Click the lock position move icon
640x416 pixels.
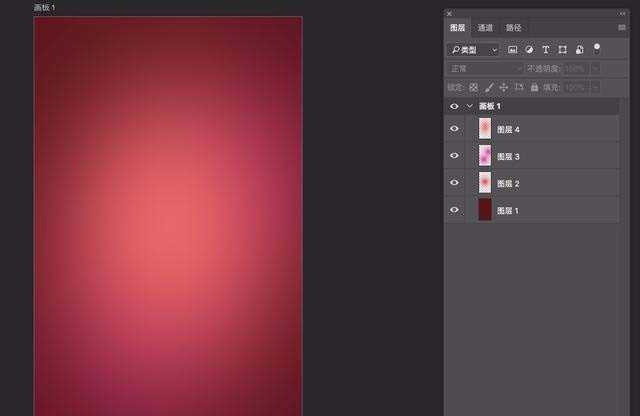tap(503, 87)
